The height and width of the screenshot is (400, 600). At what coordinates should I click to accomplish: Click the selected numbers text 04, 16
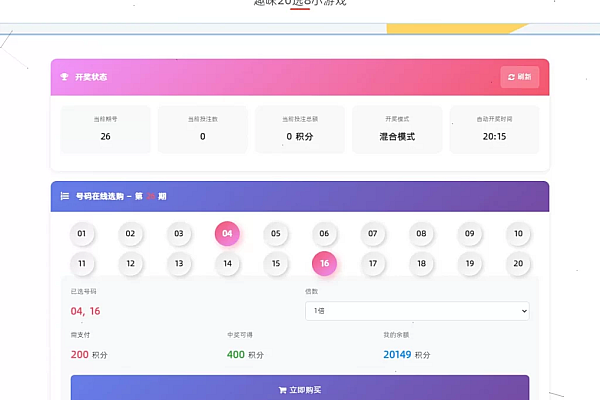85,311
